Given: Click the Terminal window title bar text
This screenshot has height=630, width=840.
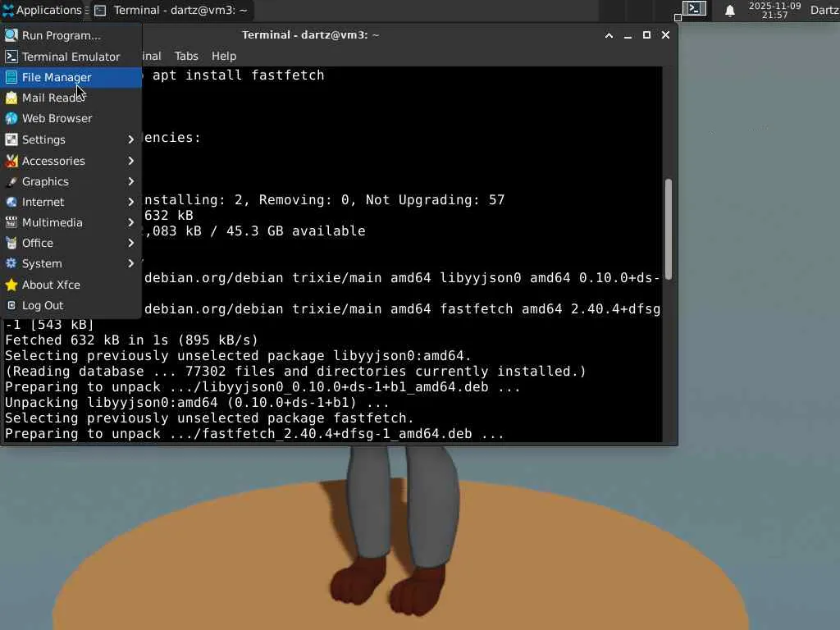Looking at the screenshot, I should click(x=310, y=34).
